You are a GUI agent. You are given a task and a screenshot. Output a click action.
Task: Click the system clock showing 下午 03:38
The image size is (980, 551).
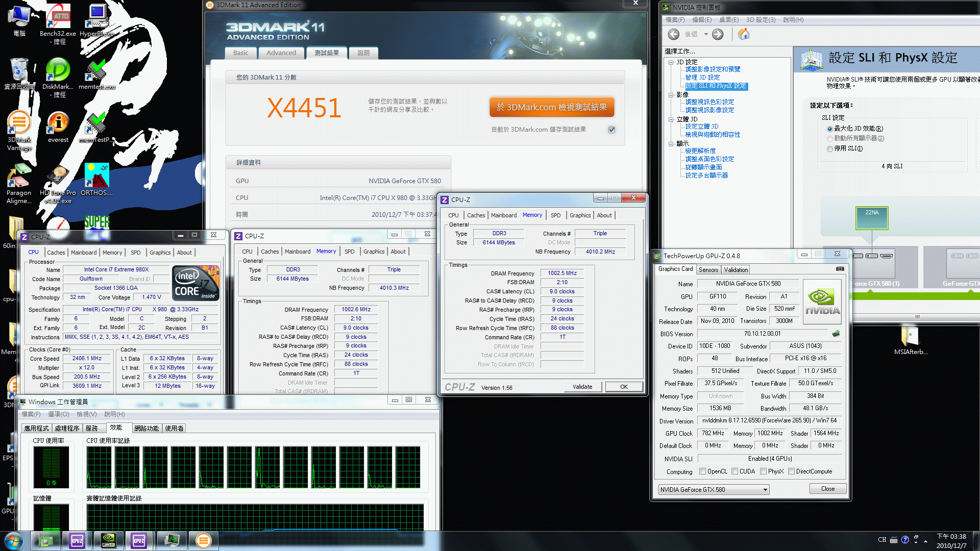951,537
